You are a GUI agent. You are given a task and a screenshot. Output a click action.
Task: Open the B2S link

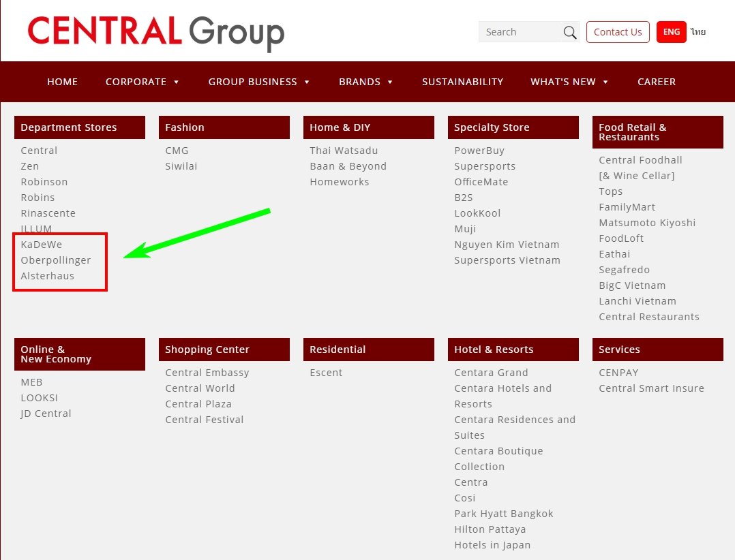(464, 198)
